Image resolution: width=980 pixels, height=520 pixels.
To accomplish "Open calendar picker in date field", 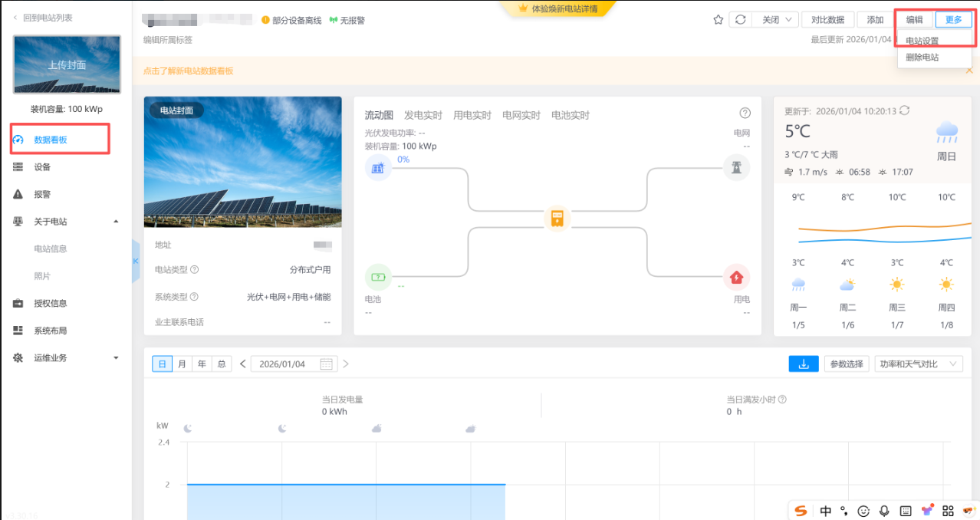I will pyautogui.click(x=327, y=364).
